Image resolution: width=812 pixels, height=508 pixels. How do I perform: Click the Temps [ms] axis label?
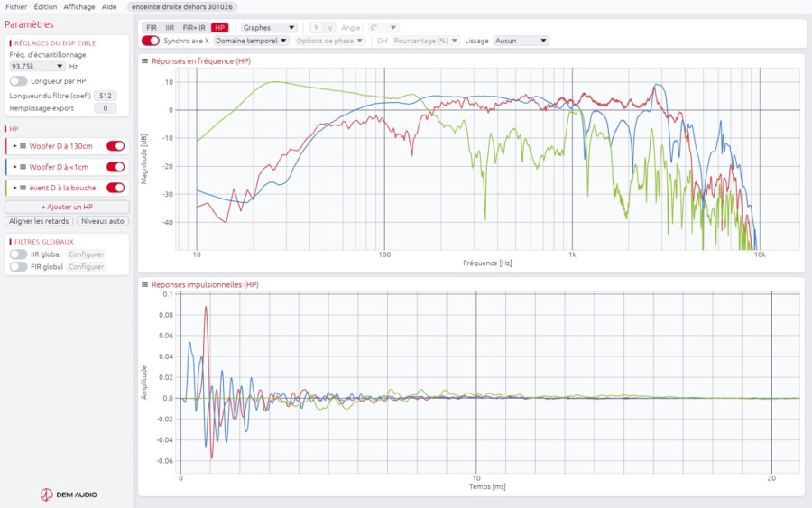coord(487,486)
